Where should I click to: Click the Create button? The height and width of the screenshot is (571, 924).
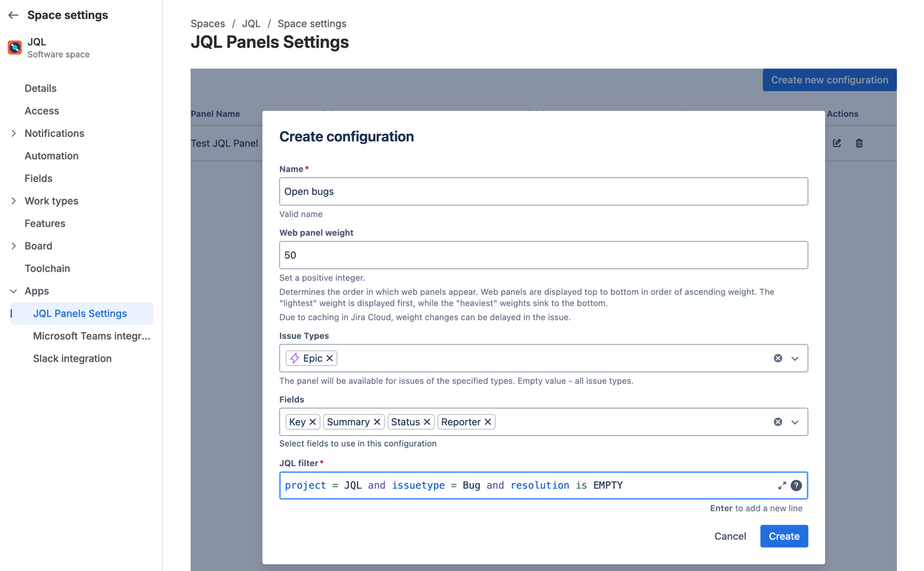click(x=784, y=536)
